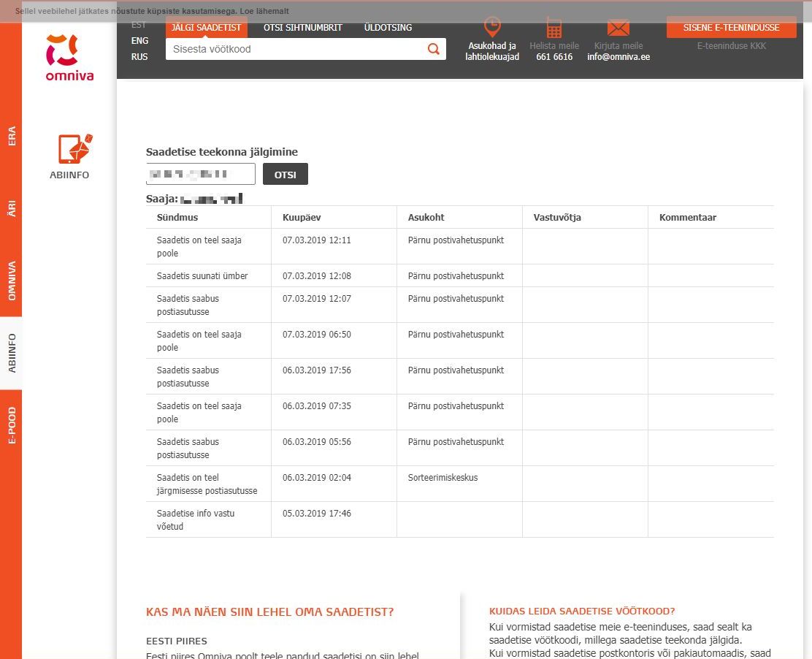812x659 pixels.
Task: Open the ÄRI sidebar section
Action: coord(11,209)
